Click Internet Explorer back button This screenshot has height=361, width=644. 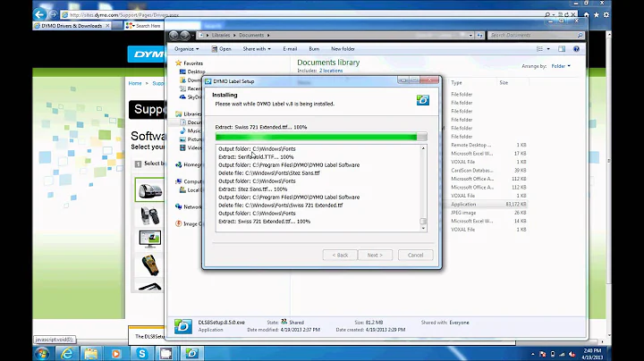coord(39,15)
